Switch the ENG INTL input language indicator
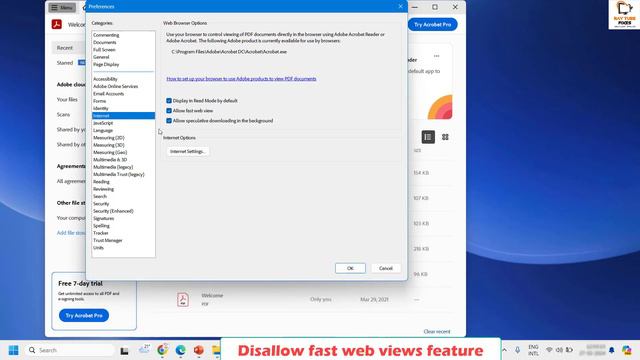Screen dimensions: 640x360 [x=533, y=350]
